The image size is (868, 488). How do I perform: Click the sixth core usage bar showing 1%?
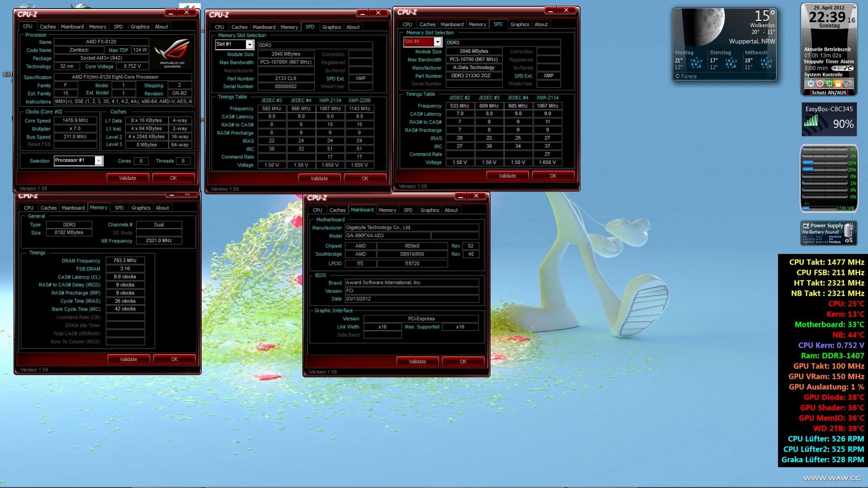tap(825, 183)
